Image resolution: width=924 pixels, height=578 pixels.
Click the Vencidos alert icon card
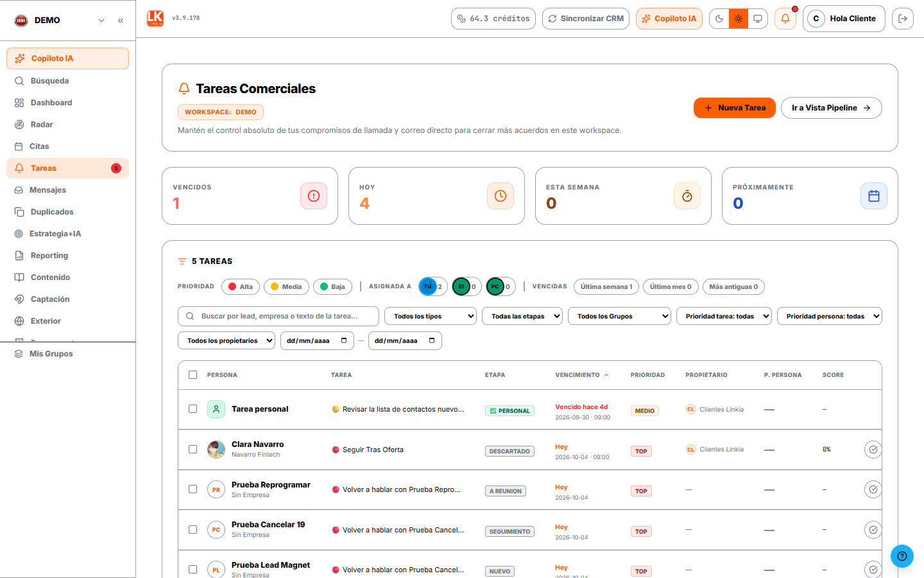click(314, 196)
